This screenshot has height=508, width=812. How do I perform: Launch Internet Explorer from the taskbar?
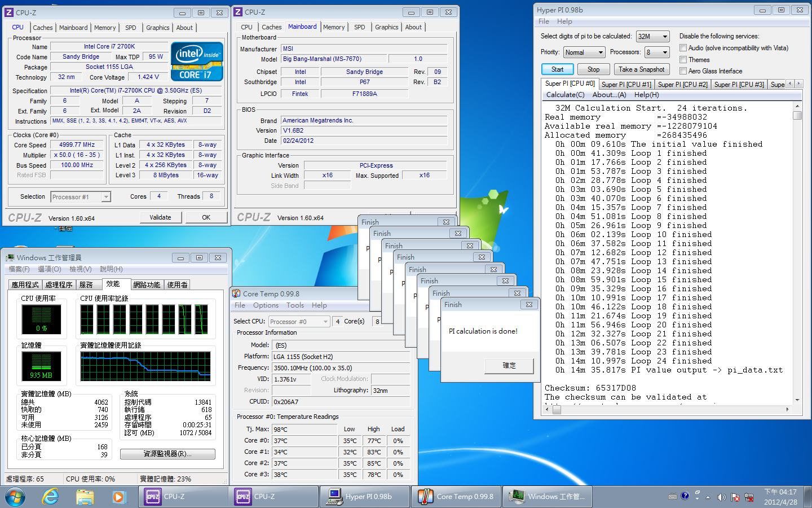click(51, 497)
